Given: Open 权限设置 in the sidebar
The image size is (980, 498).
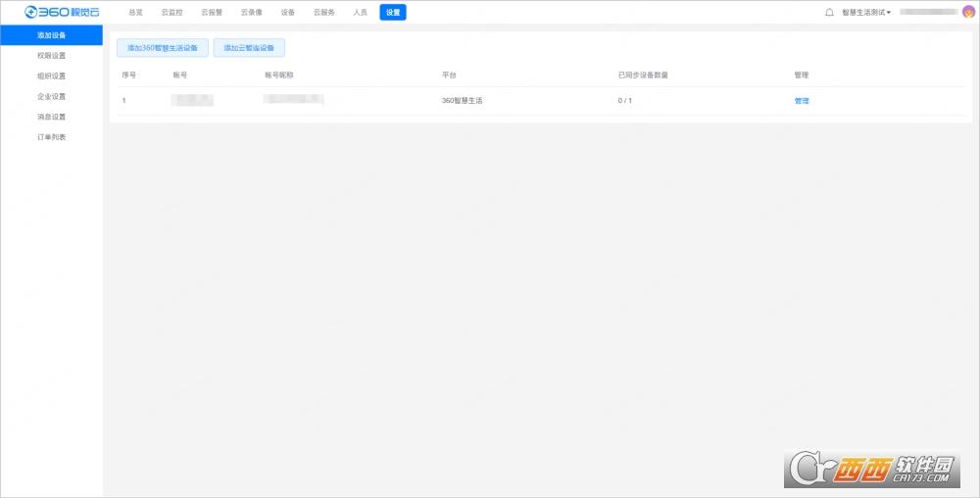Looking at the screenshot, I should 51,56.
